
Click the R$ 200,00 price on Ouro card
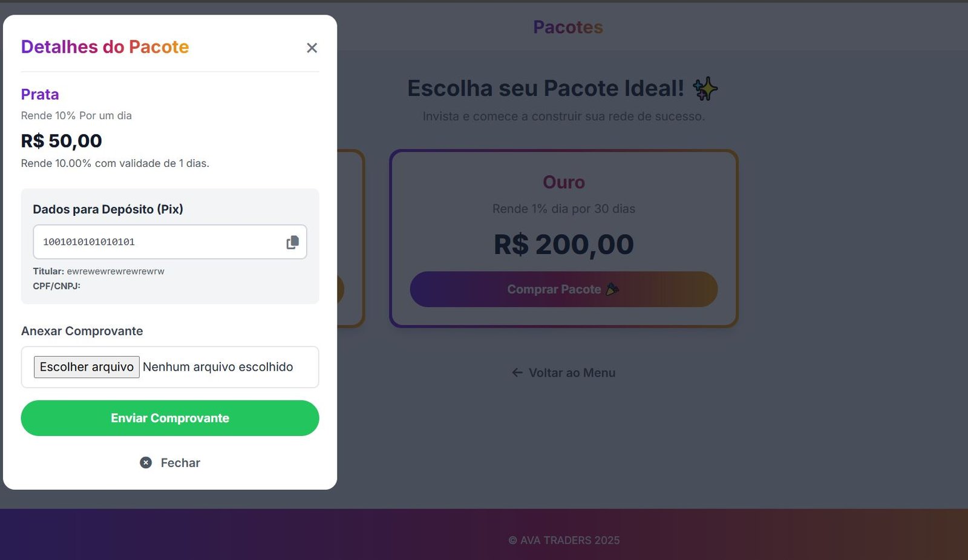[x=563, y=244]
